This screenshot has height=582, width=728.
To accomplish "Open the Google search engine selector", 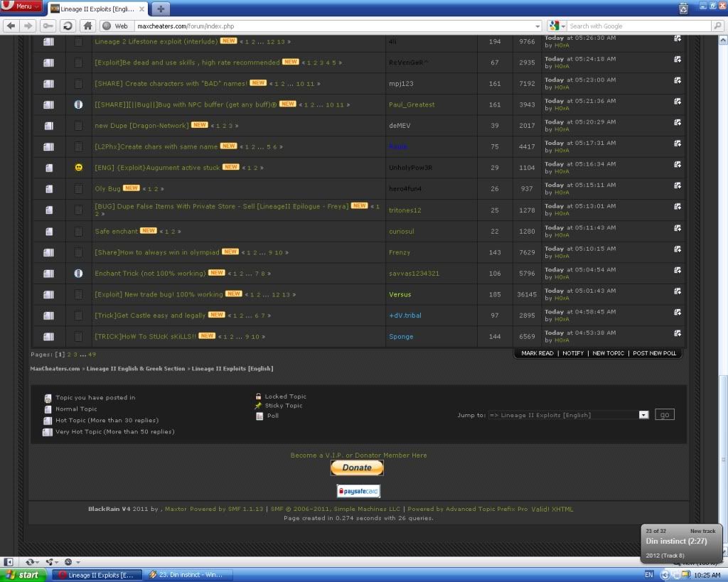I will (x=556, y=26).
